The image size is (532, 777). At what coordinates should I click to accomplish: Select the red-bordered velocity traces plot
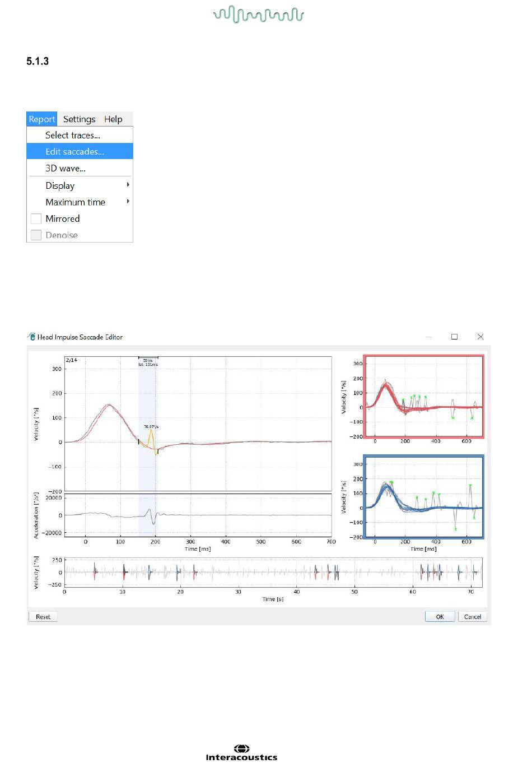click(423, 396)
